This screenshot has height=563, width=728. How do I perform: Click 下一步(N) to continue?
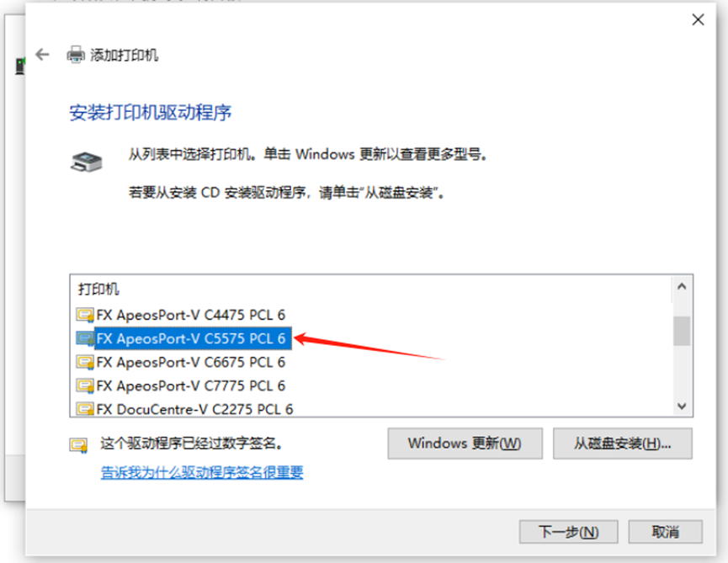568,531
